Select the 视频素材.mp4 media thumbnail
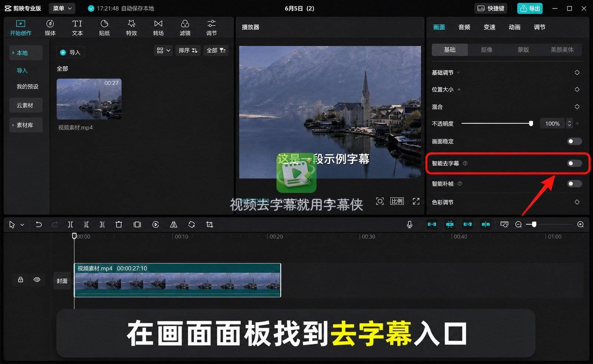Image resolution: width=593 pixels, height=364 pixels. (x=89, y=99)
